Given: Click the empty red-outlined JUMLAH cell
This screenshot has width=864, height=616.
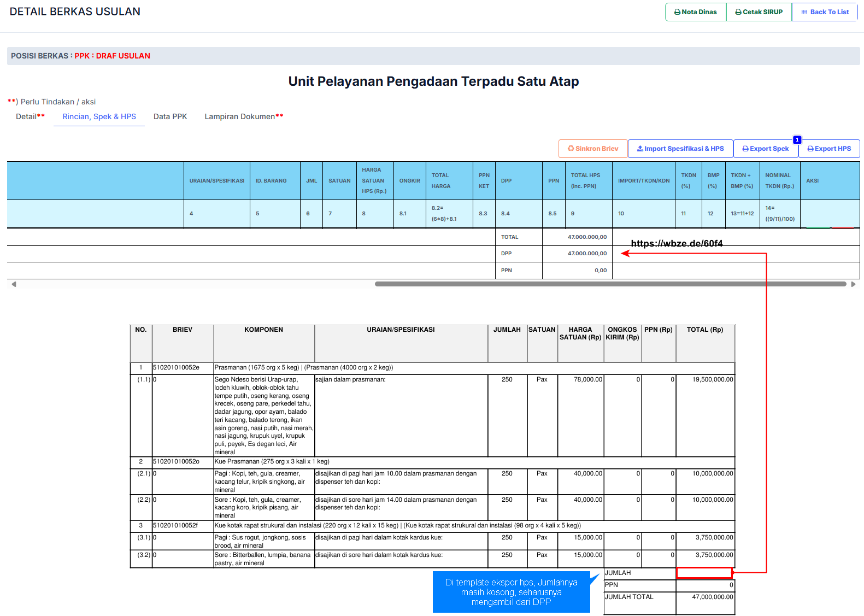Looking at the screenshot, I should (x=704, y=573).
